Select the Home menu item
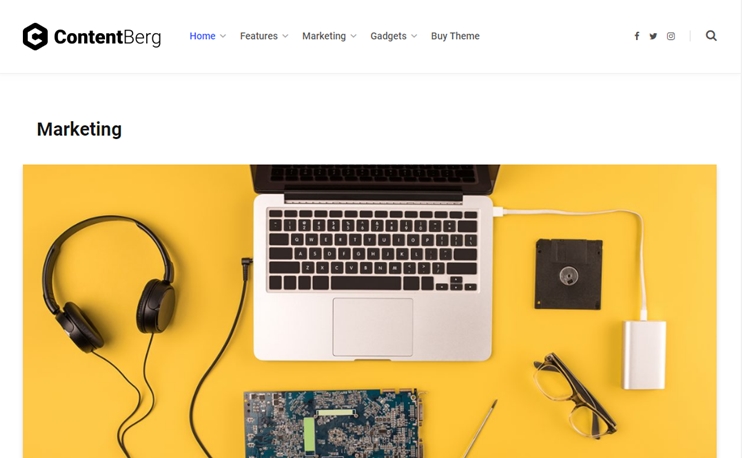 click(202, 36)
